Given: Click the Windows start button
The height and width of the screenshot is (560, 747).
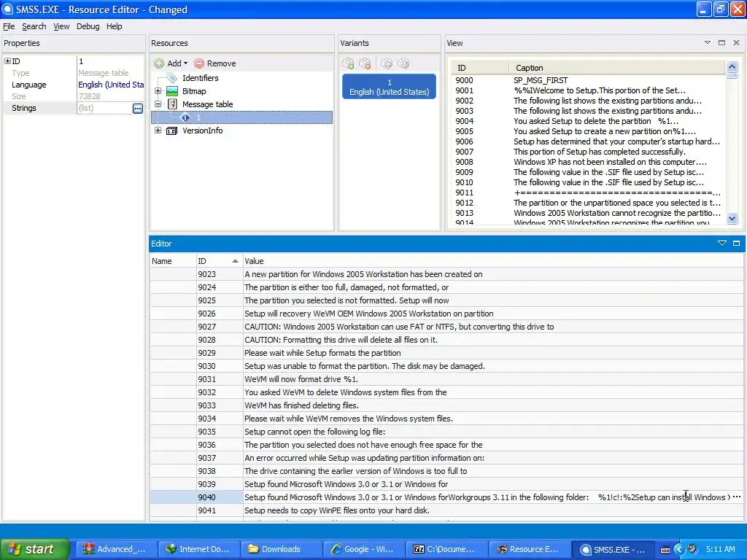Looking at the screenshot, I should [x=34, y=549].
